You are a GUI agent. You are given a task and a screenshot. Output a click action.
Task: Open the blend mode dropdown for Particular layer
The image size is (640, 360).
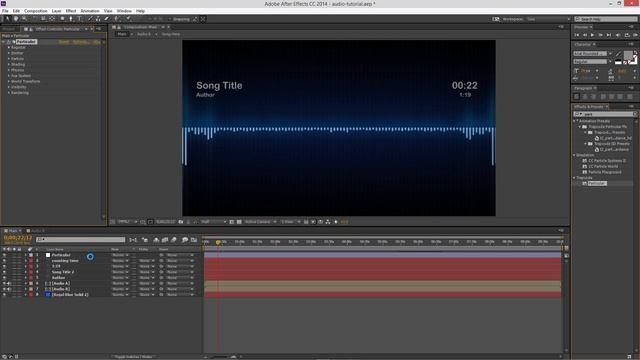click(x=120, y=255)
